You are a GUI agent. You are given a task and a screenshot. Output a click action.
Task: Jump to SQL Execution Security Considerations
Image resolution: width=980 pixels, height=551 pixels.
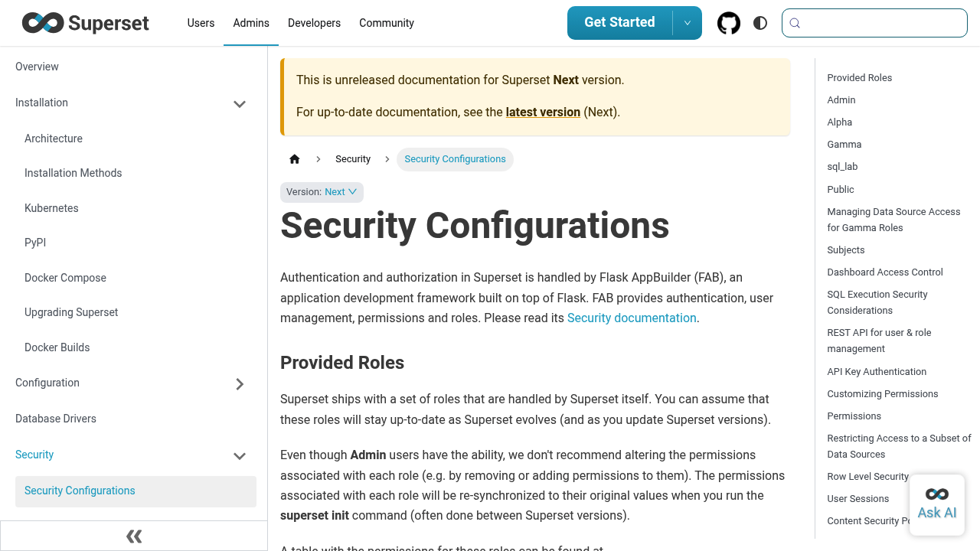point(877,302)
